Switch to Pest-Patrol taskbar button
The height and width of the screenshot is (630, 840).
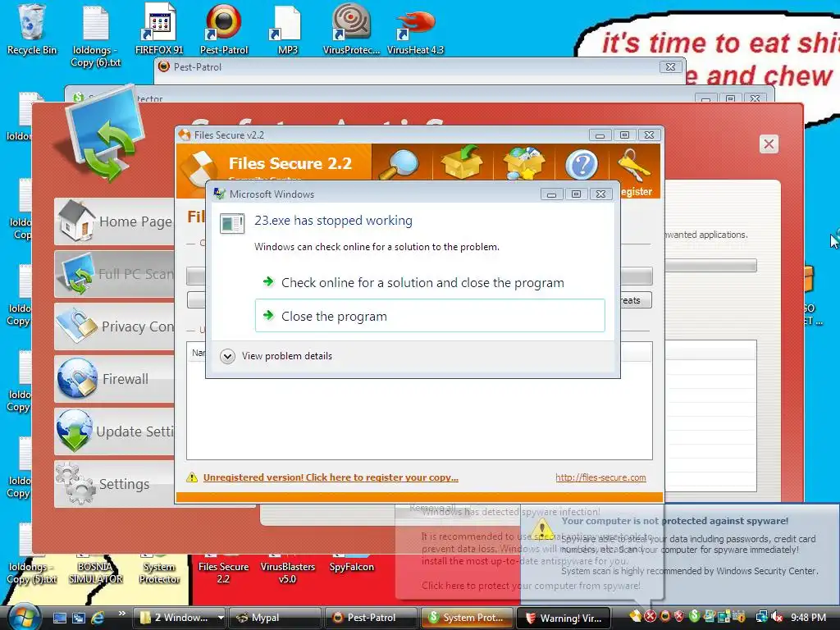371,618
